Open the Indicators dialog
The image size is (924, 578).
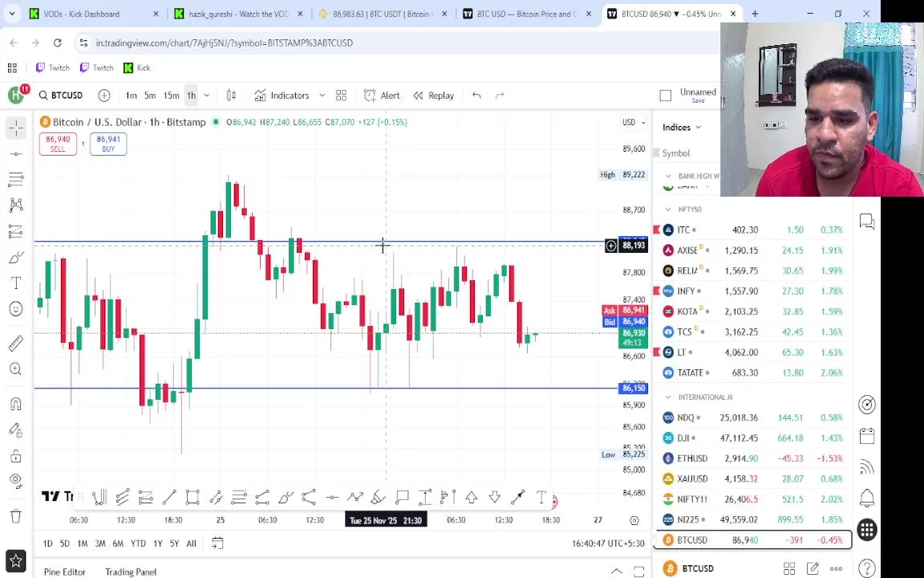point(282,96)
